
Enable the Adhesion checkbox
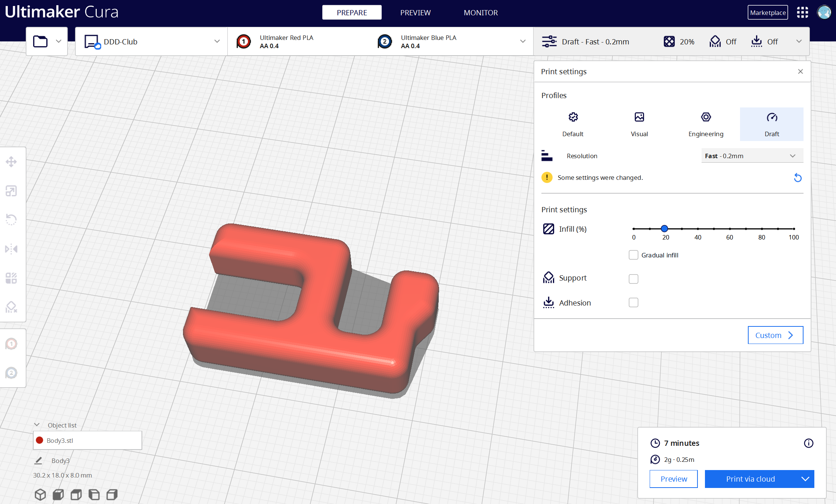tap(633, 303)
